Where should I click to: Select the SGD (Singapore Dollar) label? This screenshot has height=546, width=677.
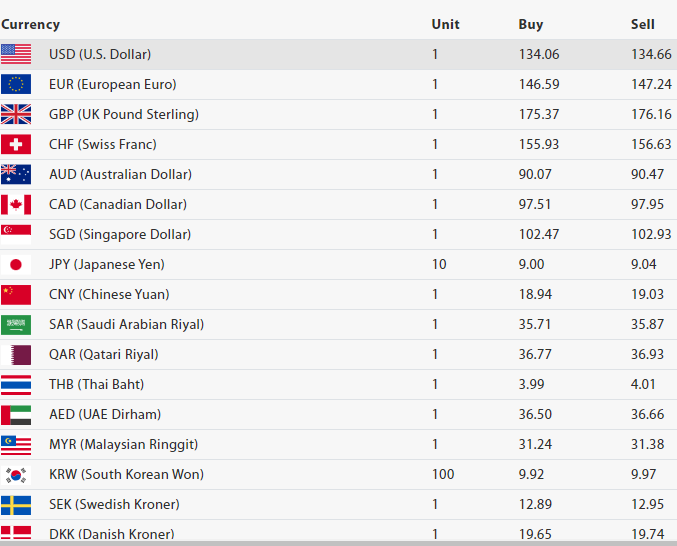click(x=120, y=234)
